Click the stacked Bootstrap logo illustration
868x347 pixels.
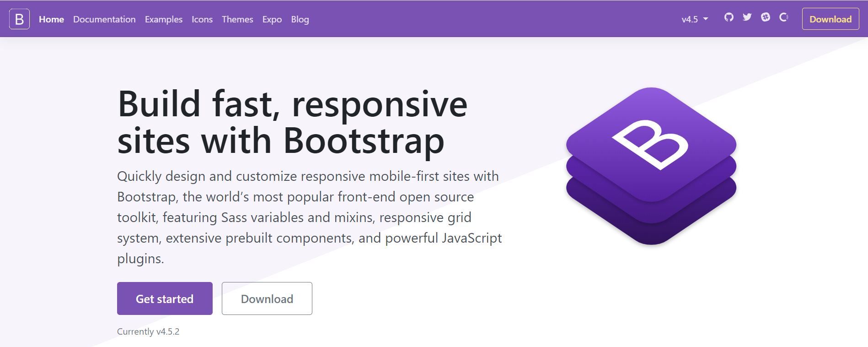click(651, 166)
